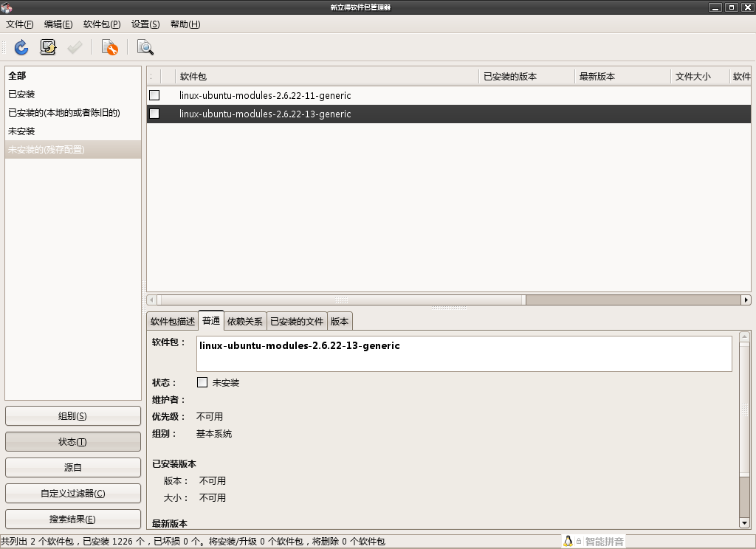The image size is (756, 549).
Task: Click the horizontal scrollbar right arrow
Action: (x=746, y=300)
